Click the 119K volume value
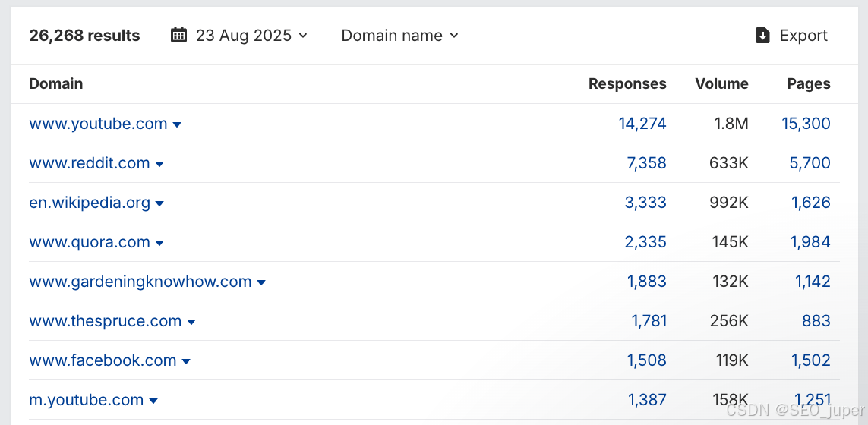 tap(731, 360)
